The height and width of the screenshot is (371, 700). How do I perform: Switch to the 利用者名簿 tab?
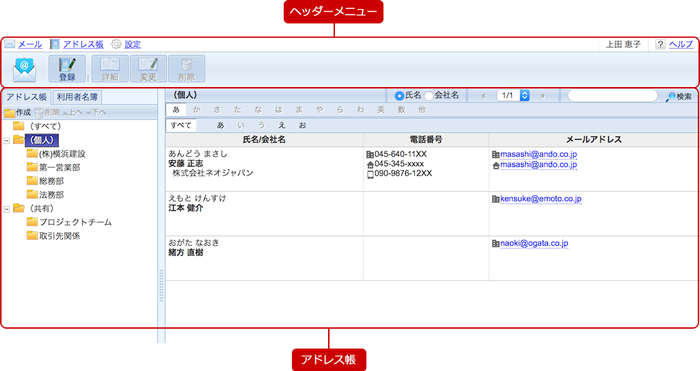tap(77, 97)
